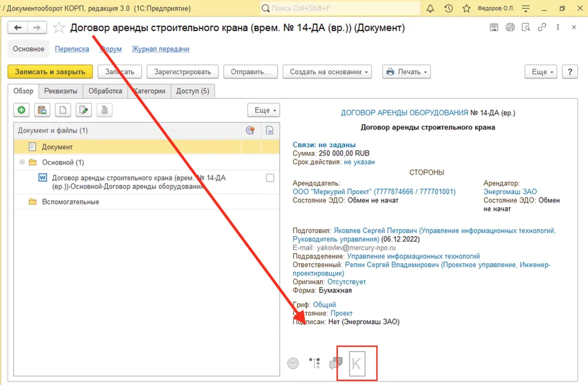Open the top-right Еще menu
Image resolution: width=588 pixels, height=385 pixels.
click(541, 72)
